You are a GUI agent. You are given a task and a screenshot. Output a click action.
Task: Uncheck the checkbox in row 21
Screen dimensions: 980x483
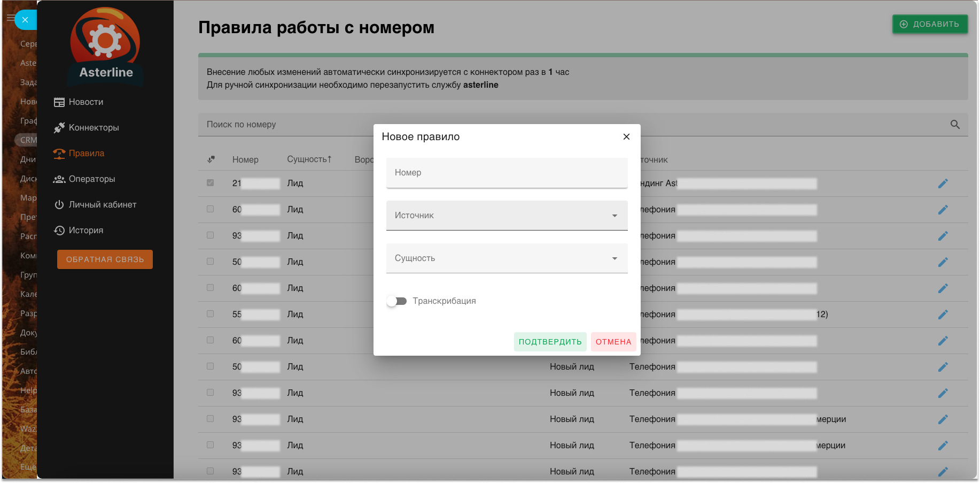click(x=211, y=183)
